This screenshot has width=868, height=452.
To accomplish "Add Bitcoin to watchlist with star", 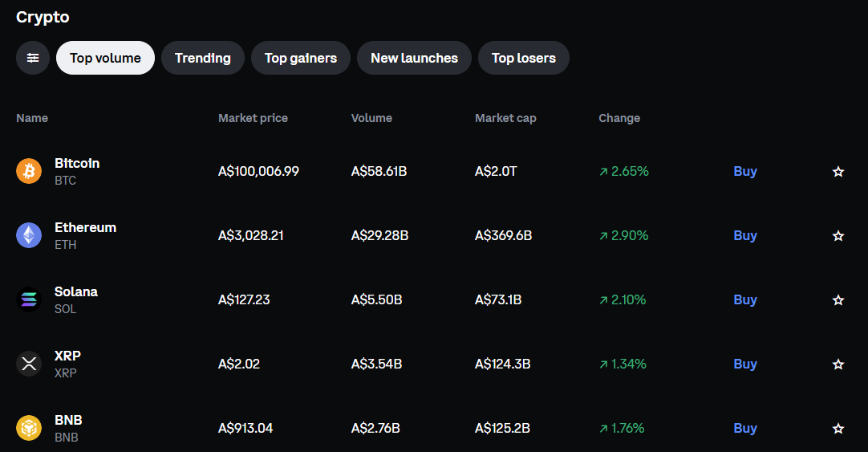I will (x=838, y=171).
